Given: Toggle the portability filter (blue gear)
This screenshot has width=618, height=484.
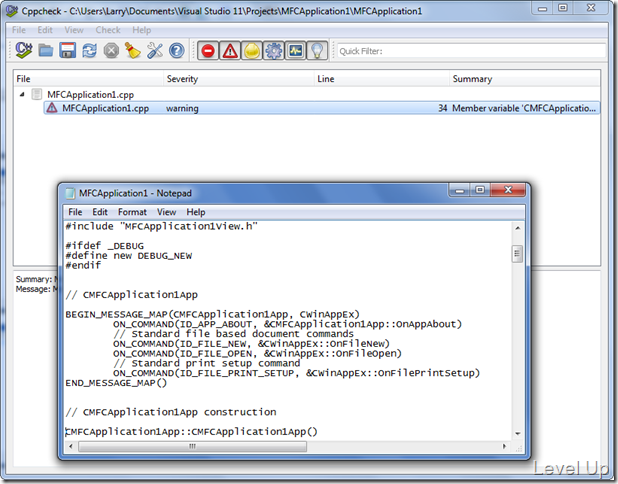Looking at the screenshot, I should (x=274, y=51).
